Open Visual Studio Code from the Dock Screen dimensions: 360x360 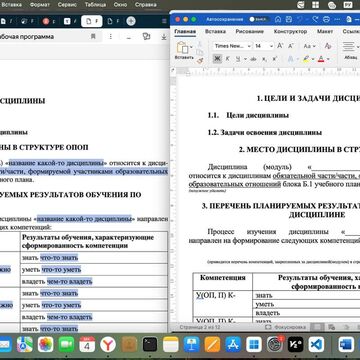tap(316, 344)
